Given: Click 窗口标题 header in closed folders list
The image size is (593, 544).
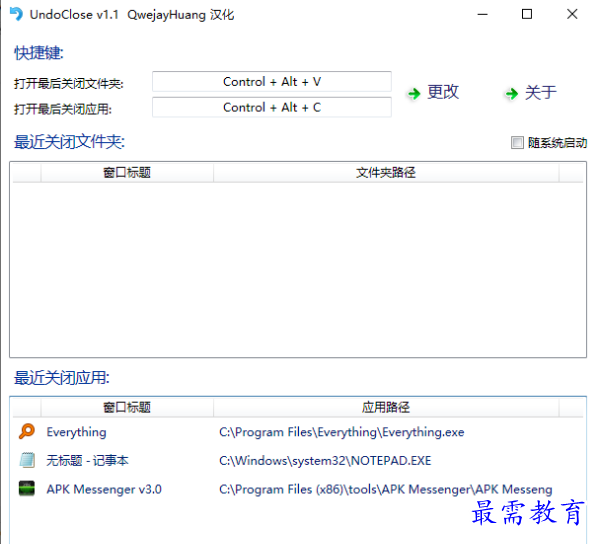Looking at the screenshot, I should [x=127, y=173].
